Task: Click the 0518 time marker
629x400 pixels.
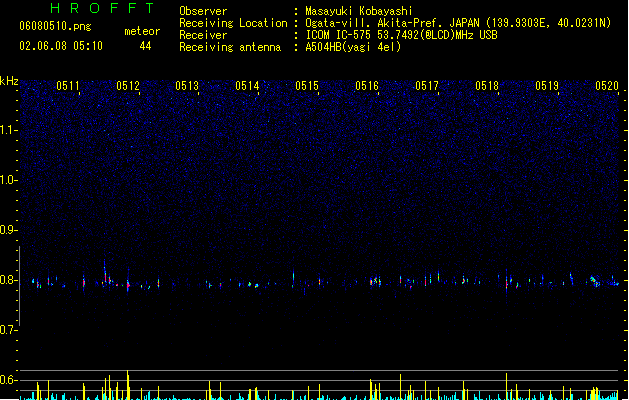Action: (x=487, y=86)
